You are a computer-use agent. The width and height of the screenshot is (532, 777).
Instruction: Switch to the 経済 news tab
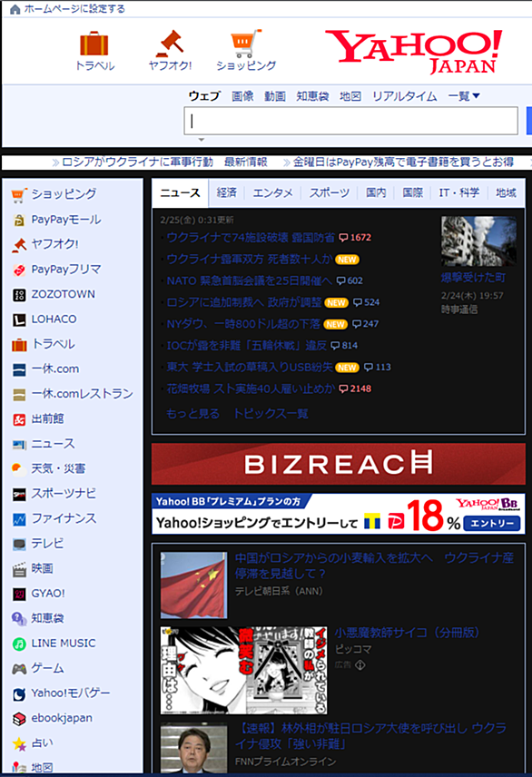[x=227, y=192]
